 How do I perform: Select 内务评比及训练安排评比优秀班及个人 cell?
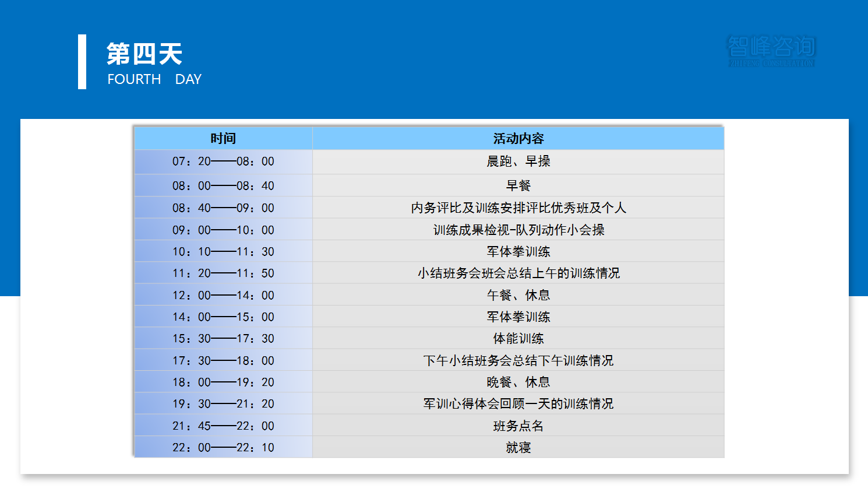(518, 208)
